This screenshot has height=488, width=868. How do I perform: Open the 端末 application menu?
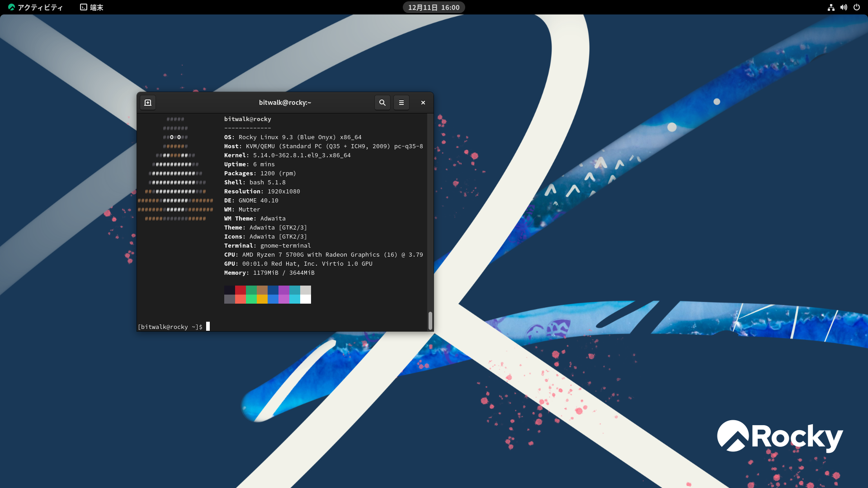pyautogui.click(x=92, y=7)
